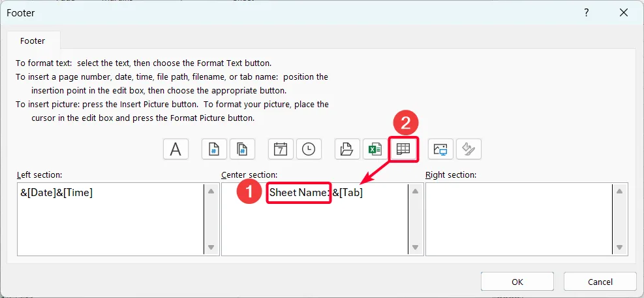
Task: Confirm the footer with OK
Action: click(x=517, y=282)
